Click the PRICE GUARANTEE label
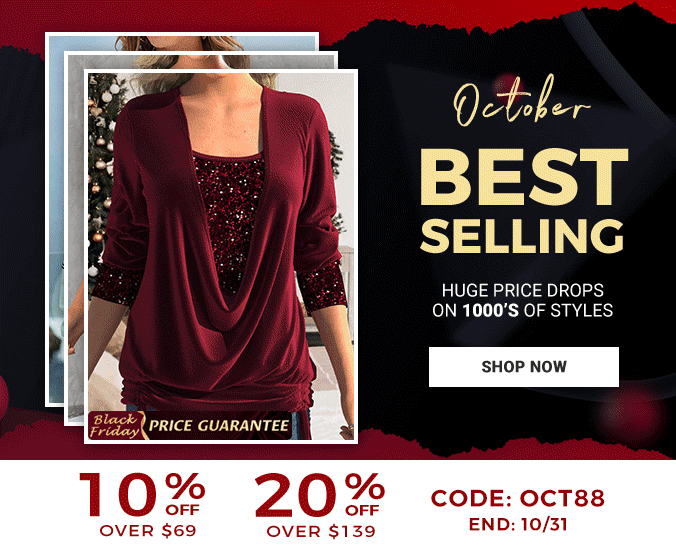The height and width of the screenshot is (550, 676). 219,426
